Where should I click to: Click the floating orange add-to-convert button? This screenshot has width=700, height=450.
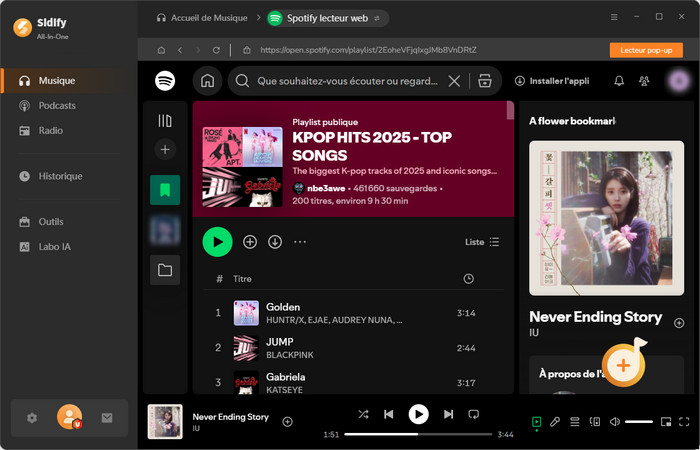tap(623, 365)
